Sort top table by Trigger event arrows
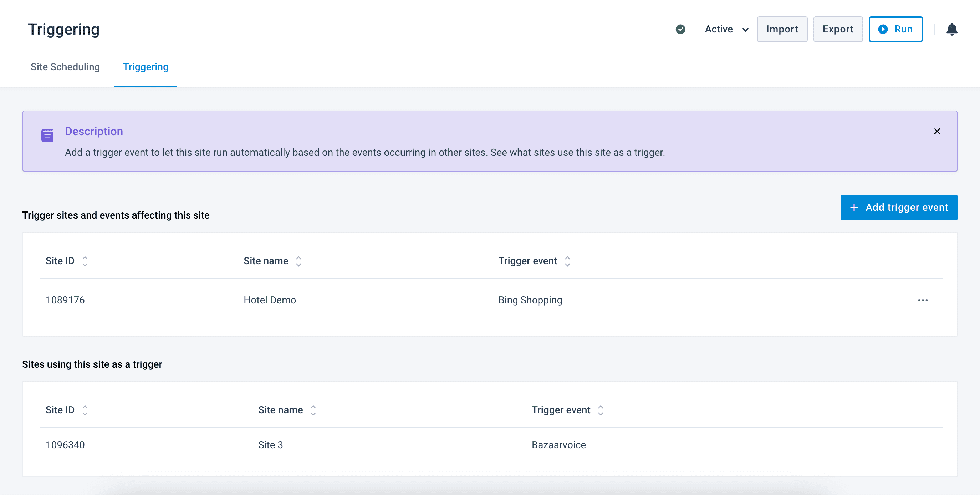The height and width of the screenshot is (495, 980). click(x=567, y=261)
